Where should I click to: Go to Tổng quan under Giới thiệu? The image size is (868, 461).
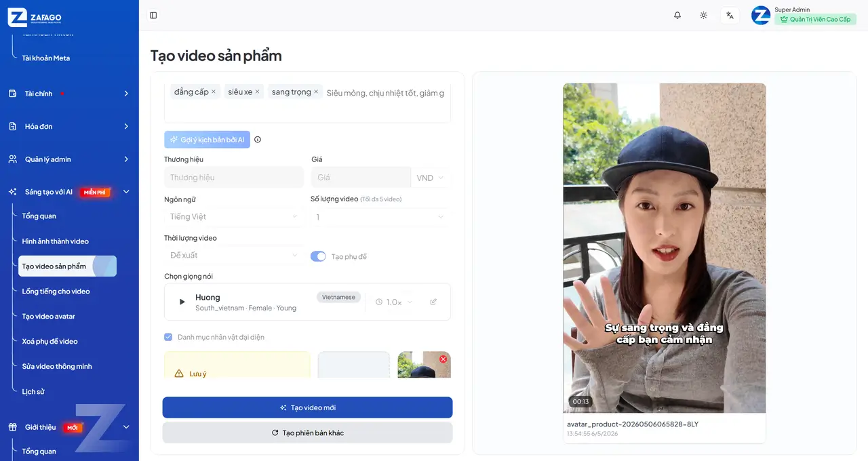click(x=39, y=451)
